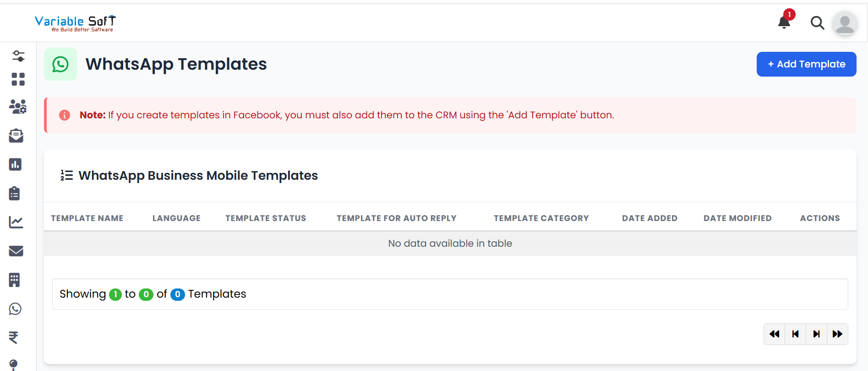This screenshot has width=868, height=371.
Task: Open the rupee payments sidebar icon
Action: tap(14, 338)
